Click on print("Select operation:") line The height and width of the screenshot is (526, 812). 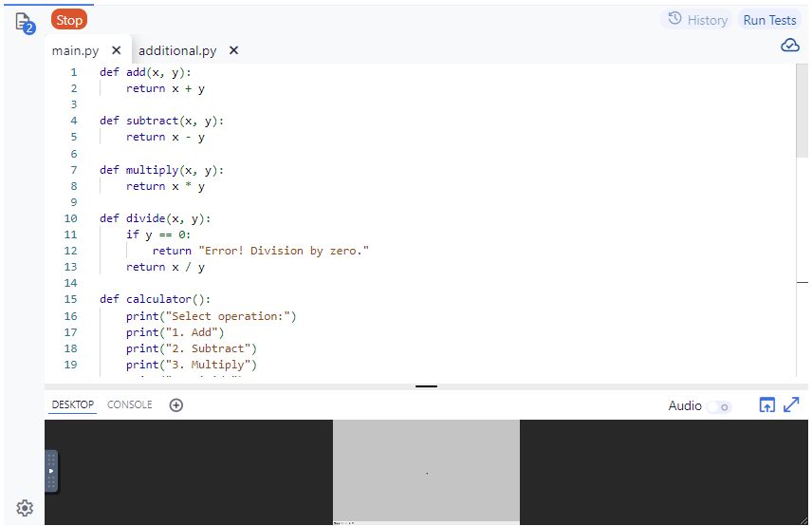pos(211,316)
